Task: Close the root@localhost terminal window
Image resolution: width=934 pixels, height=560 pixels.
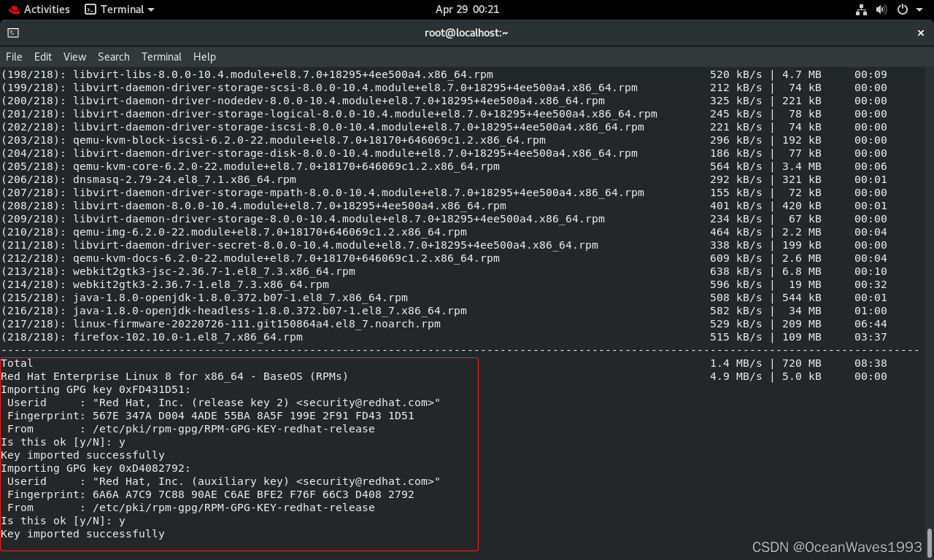Action: pyautogui.click(x=921, y=33)
